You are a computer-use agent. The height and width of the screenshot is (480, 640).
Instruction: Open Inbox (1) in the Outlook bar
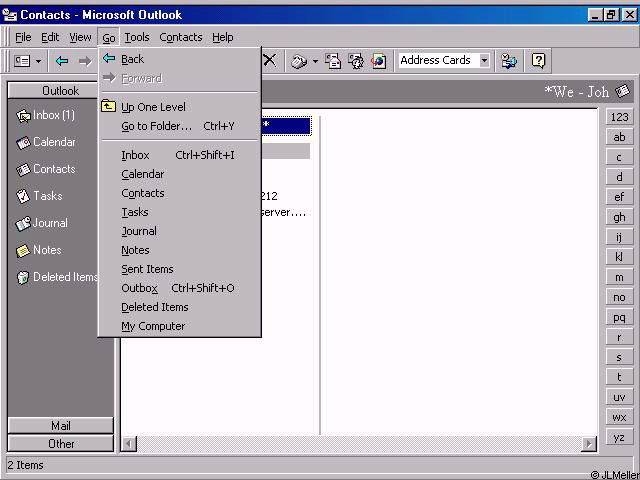pyautogui.click(x=45, y=116)
